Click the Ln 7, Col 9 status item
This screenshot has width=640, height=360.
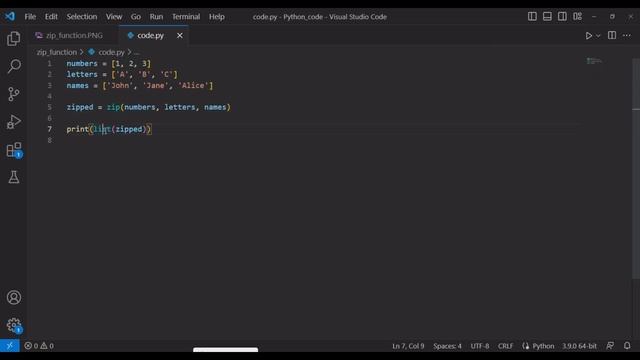(x=408, y=346)
